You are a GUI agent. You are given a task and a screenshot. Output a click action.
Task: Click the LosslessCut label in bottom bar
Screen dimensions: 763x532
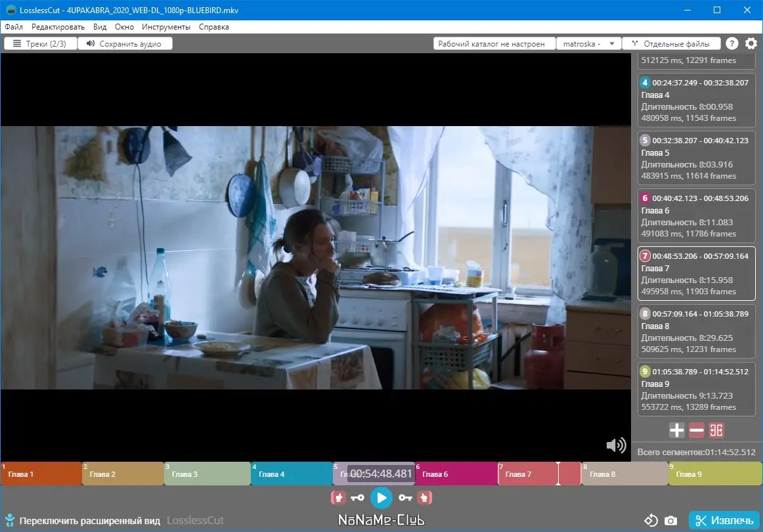click(x=195, y=520)
